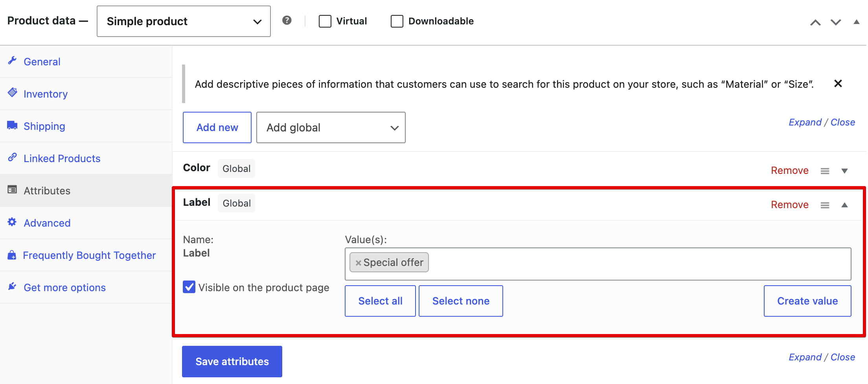Remove the Color attribute
Image resolution: width=868 pixels, height=384 pixels.
tap(789, 170)
